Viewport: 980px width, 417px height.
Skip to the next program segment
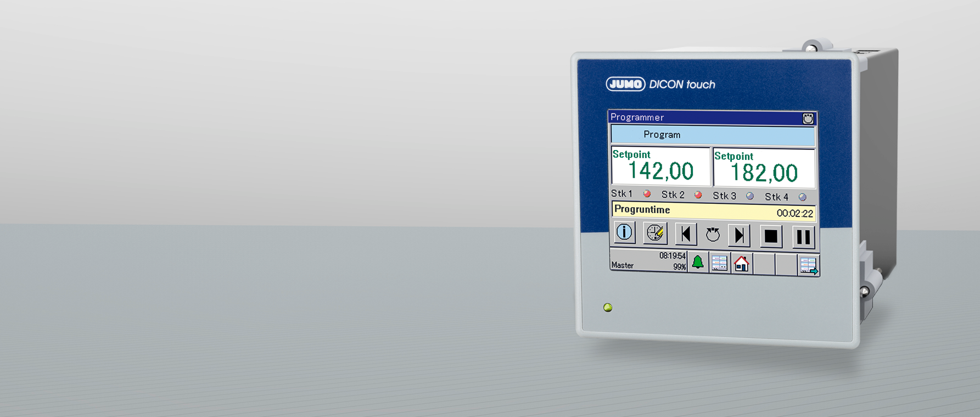coord(739,236)
